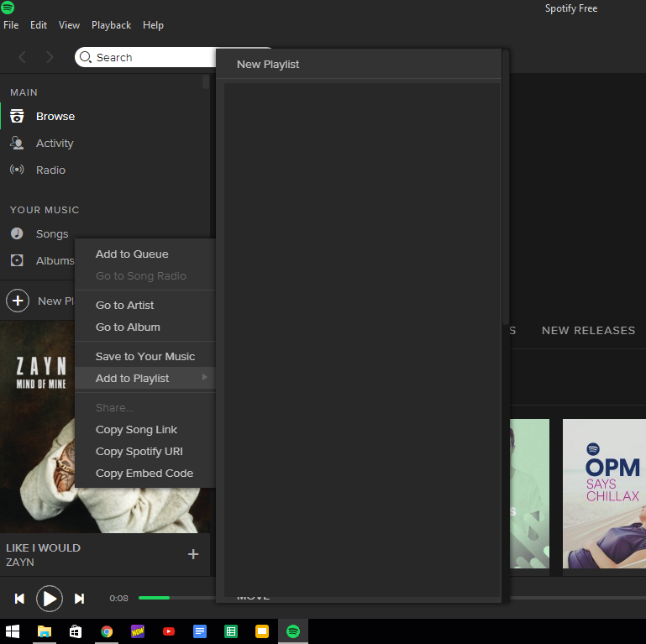
Task: Click inside the Search field
Action: 151,57
